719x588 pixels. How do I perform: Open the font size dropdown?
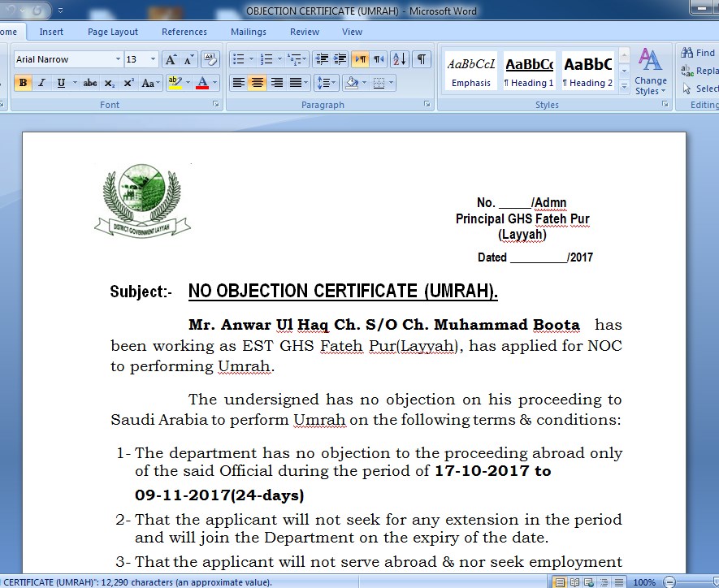point(153,59)
